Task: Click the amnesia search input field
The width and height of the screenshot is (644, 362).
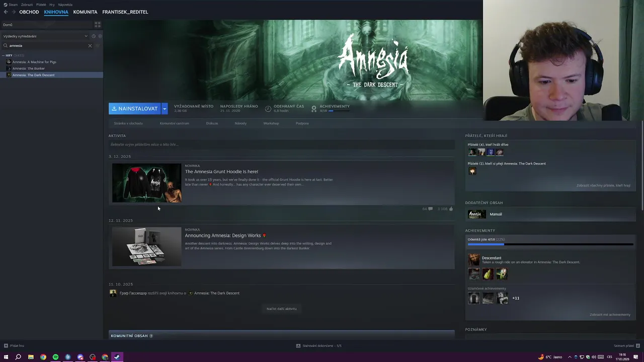Action: click(48, 46)
